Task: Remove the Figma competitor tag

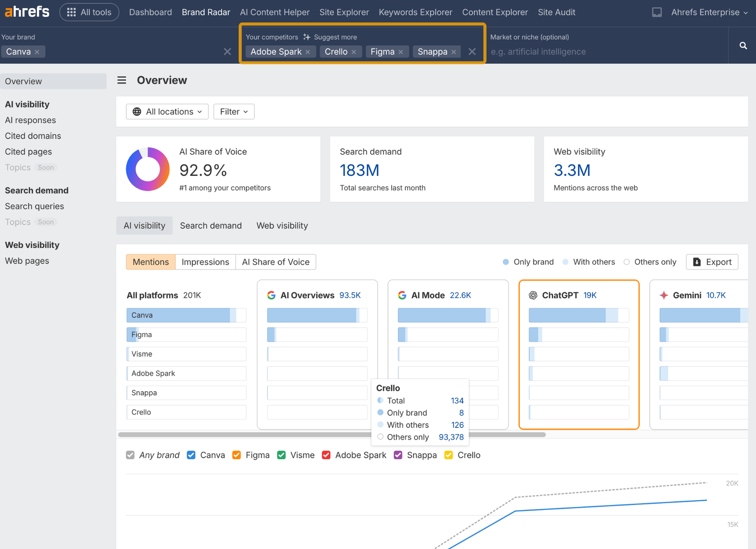Action: (x=401, y=52)
